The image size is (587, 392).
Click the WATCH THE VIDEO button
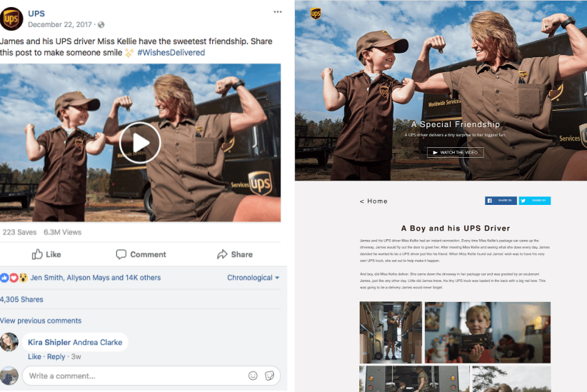coord(455,153)
